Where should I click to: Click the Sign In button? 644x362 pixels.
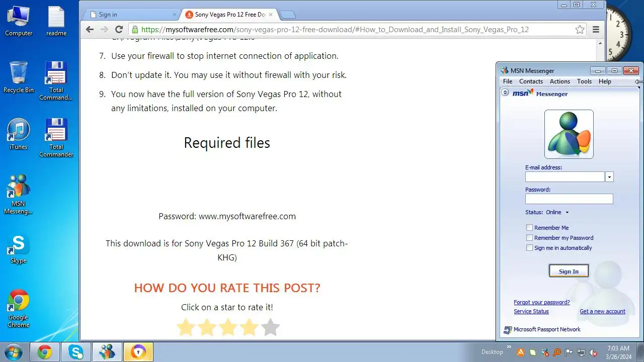click(569, 271)
